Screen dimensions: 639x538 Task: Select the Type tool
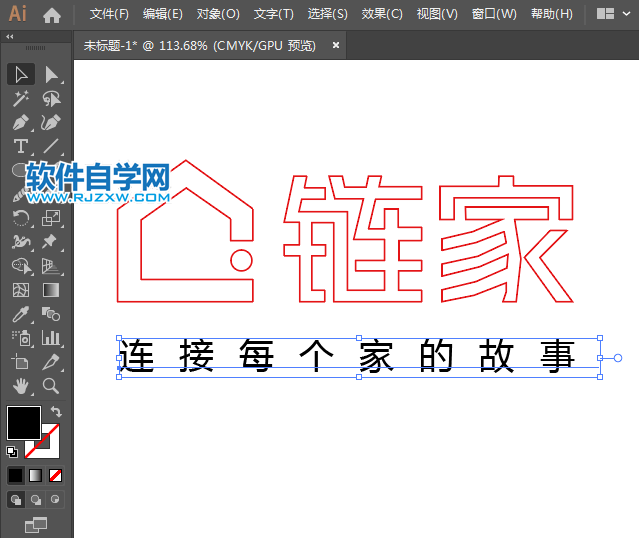pyautogui.click(x=21, y=146)
